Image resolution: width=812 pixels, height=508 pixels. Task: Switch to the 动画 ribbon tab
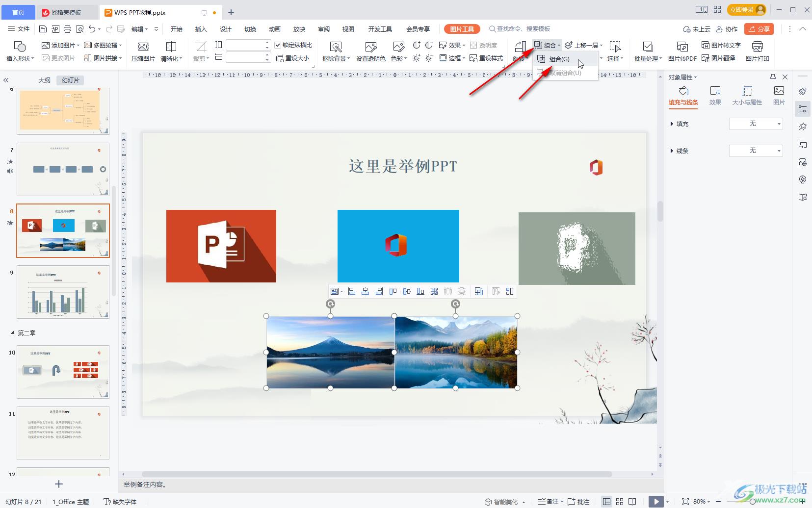pos(275,29)
